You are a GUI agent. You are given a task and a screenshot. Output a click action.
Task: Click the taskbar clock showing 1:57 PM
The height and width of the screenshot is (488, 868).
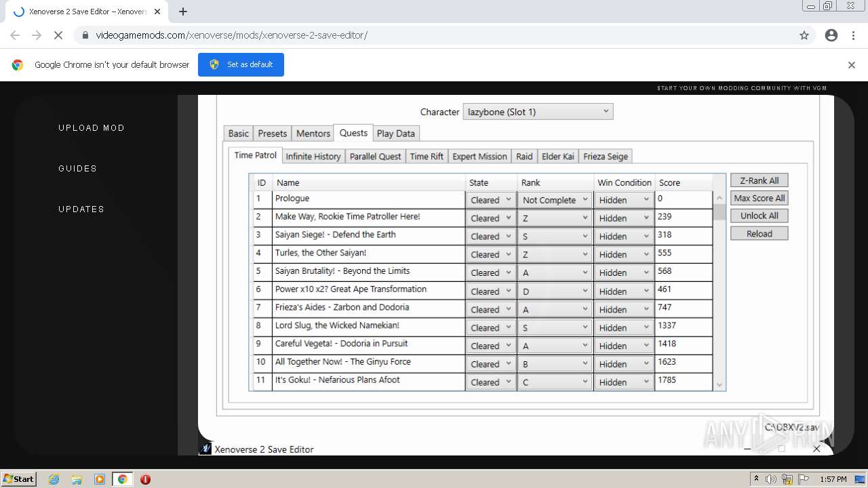coord(833,479)
